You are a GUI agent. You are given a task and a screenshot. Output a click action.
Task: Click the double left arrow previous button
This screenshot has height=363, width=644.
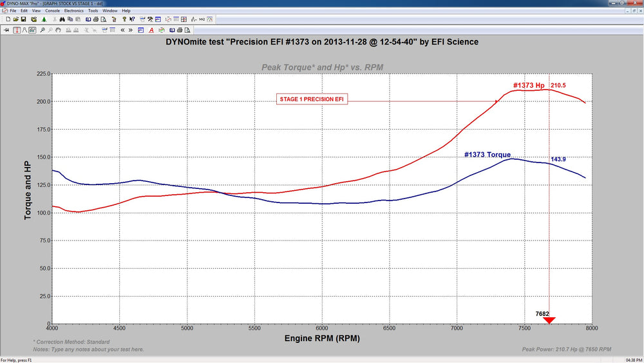pyautogui.click(x=122, y=30)
